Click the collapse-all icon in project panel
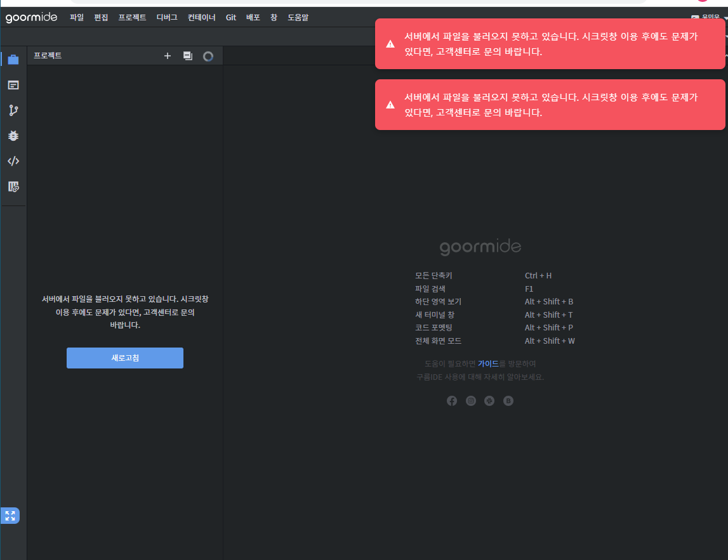728x560 pixels. tap(188, 56)
